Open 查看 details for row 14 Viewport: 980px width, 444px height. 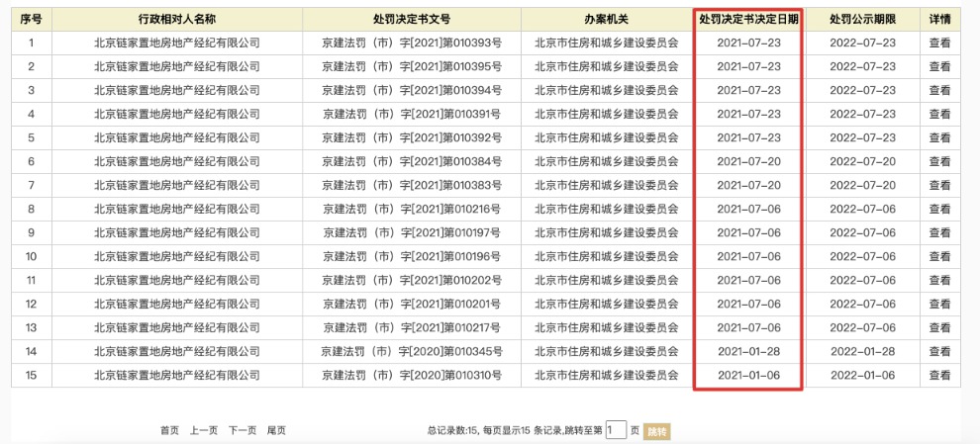[939, 352]
